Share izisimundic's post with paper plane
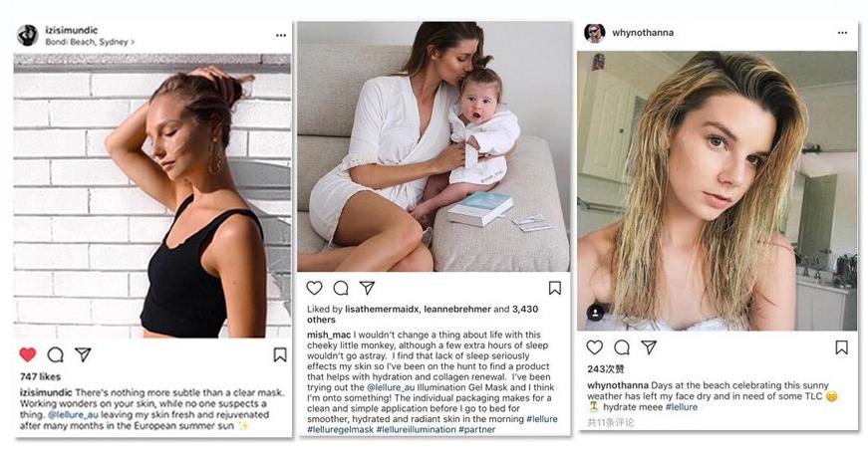868x457 pixels. point(83,354)
